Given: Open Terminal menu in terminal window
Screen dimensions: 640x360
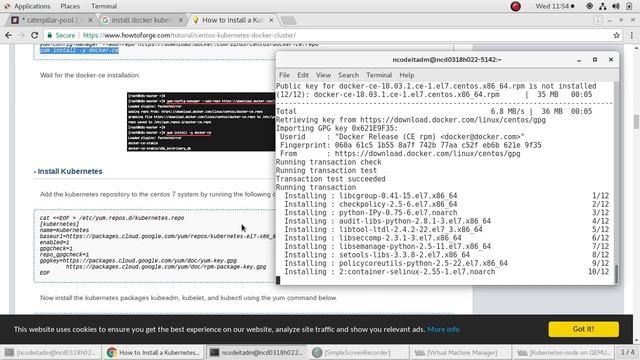Looking at the screenshot, I should coord(379,75).
